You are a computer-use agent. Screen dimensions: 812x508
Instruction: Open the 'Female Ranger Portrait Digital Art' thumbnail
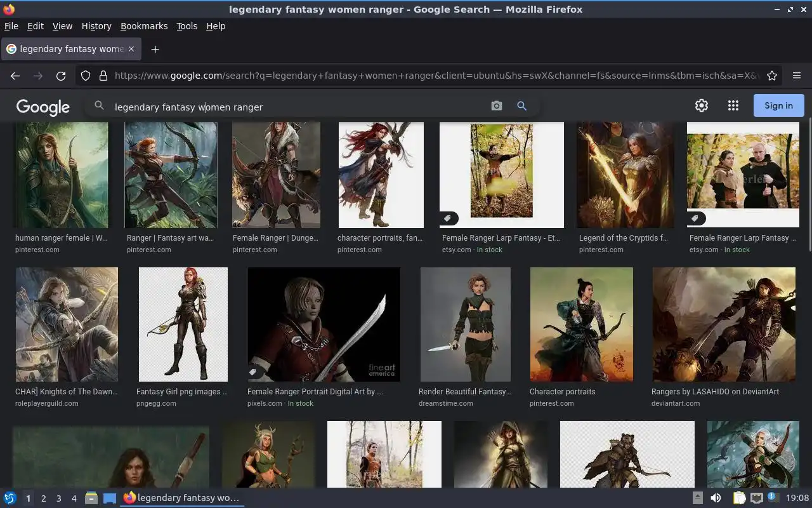pyautogui.click(x=324, y=324)
